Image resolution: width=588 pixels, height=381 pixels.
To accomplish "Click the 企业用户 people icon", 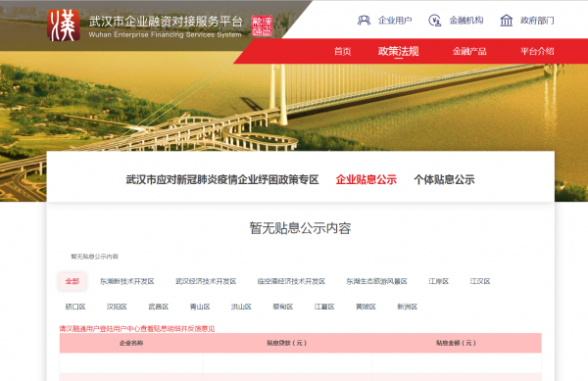I will pyautogui.click(x=364, y=21).
